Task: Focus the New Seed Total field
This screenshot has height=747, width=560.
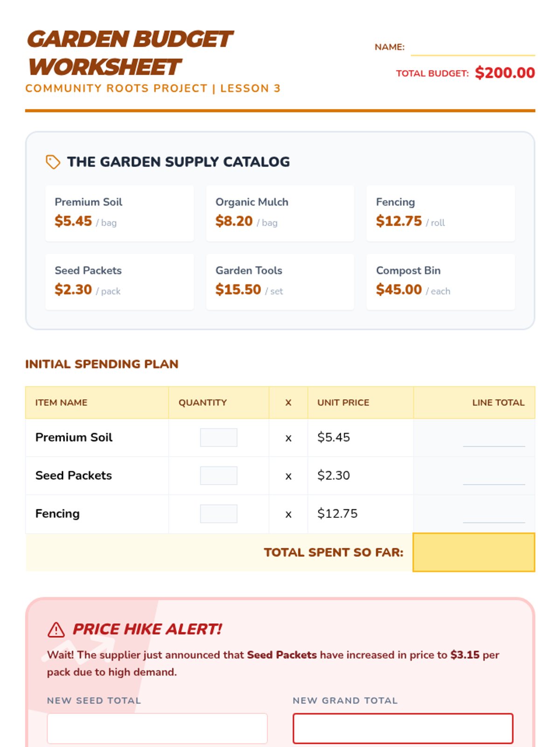Action: tap(157, 728)
